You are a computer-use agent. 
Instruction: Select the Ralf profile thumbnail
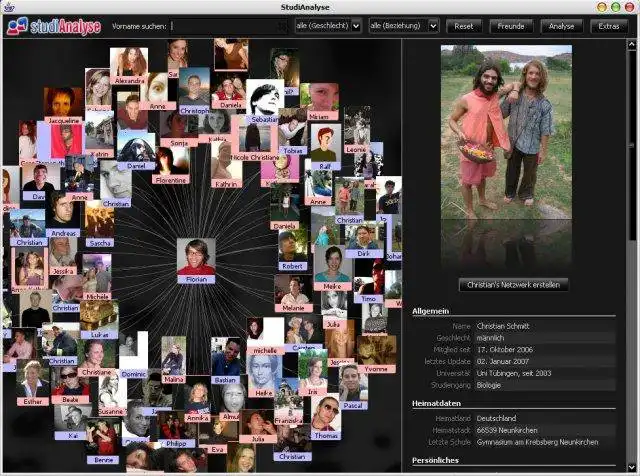click(325, 147)
